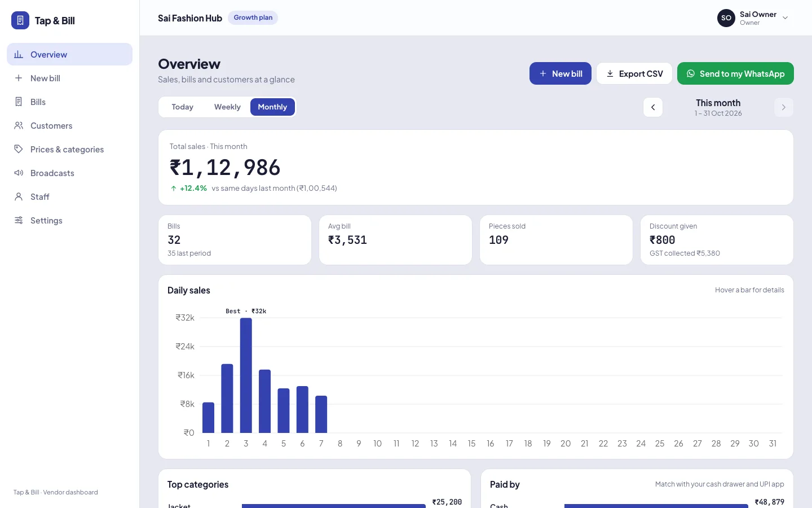This screenshot has height=508, width=812.
Task: Click the WhatsApp logo icon on the green button
Action: coord(691,73)
